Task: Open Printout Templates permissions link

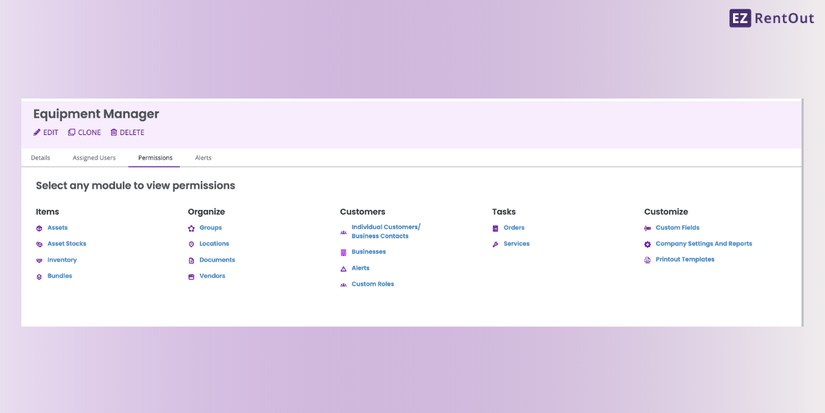Action: 685,259
